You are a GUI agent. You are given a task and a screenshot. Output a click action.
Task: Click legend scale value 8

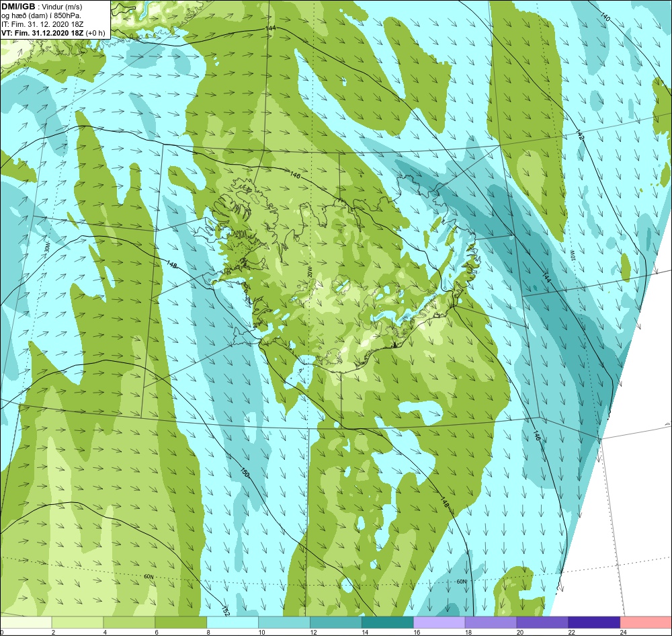(x=208, y=632)
